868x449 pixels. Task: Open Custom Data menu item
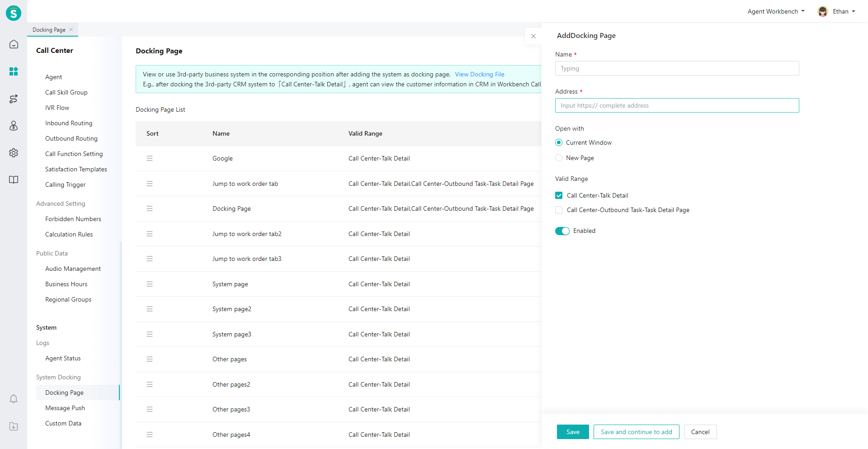point(63,423)
